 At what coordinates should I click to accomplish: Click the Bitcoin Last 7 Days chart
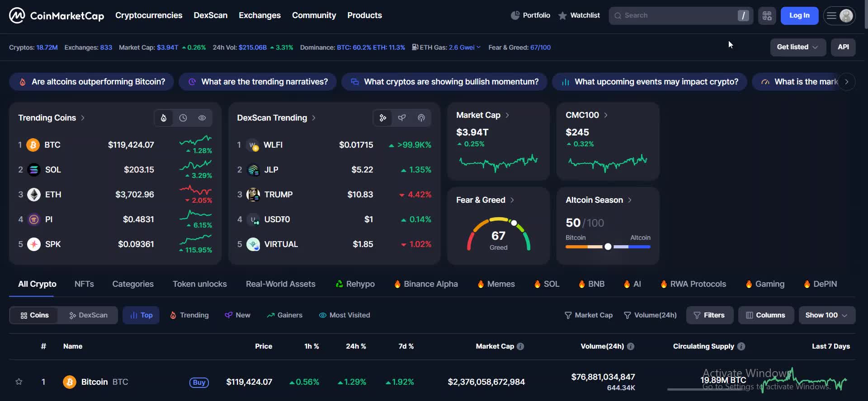[x=804, y=379]
